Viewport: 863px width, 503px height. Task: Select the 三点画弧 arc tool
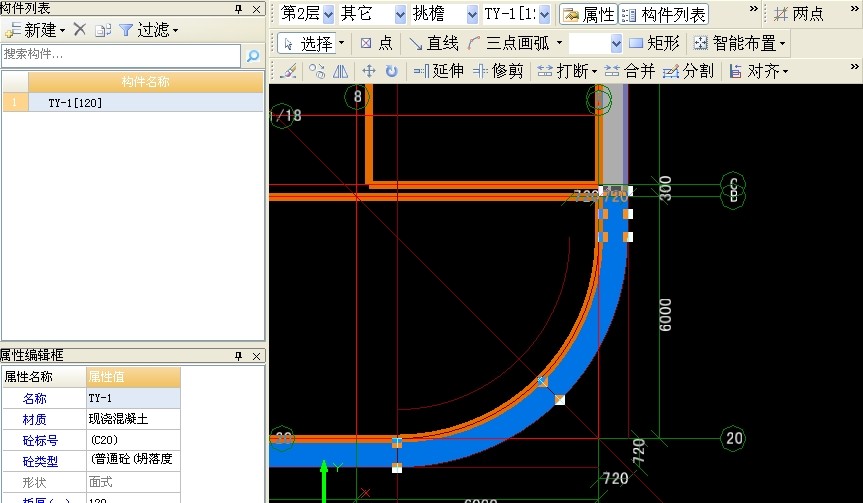[x=510, y=43]
